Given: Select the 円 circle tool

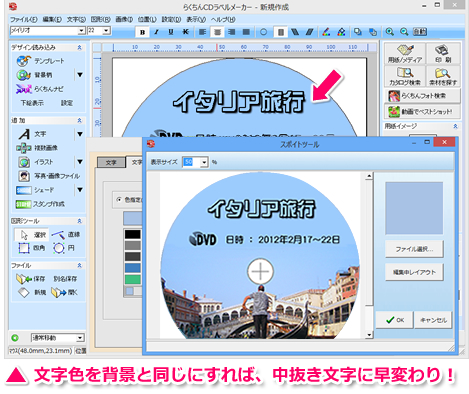Looking at the screenshot, I should point(63,248).
